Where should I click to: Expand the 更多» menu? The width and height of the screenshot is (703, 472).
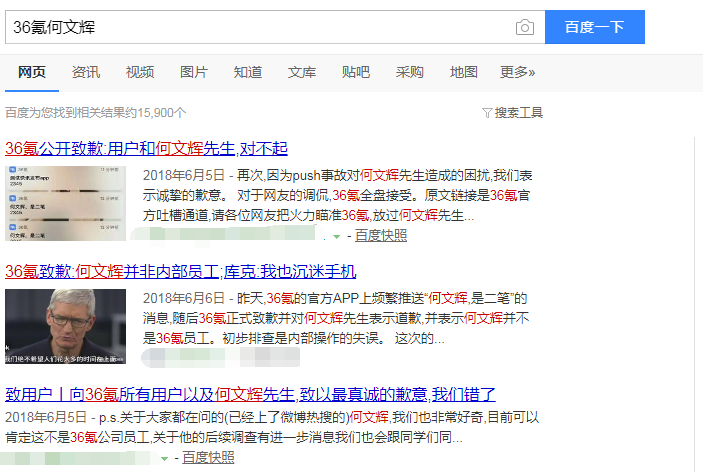pyautogui.click(x=517, y=72)
